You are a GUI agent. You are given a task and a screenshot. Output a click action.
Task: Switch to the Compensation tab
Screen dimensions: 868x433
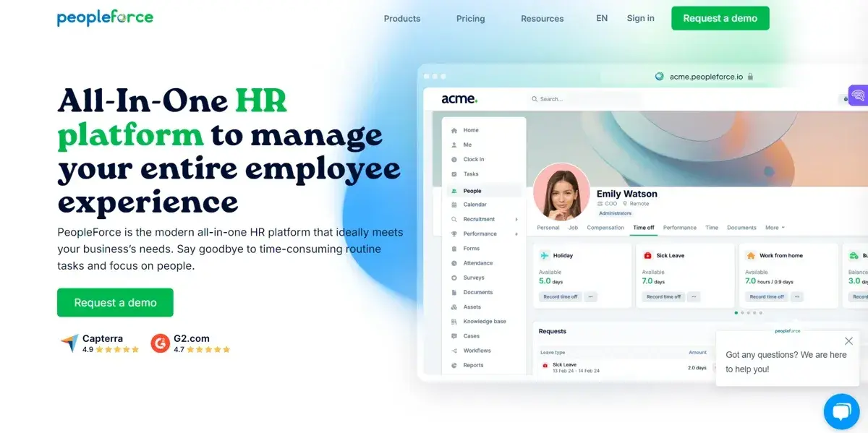[605, 227]
